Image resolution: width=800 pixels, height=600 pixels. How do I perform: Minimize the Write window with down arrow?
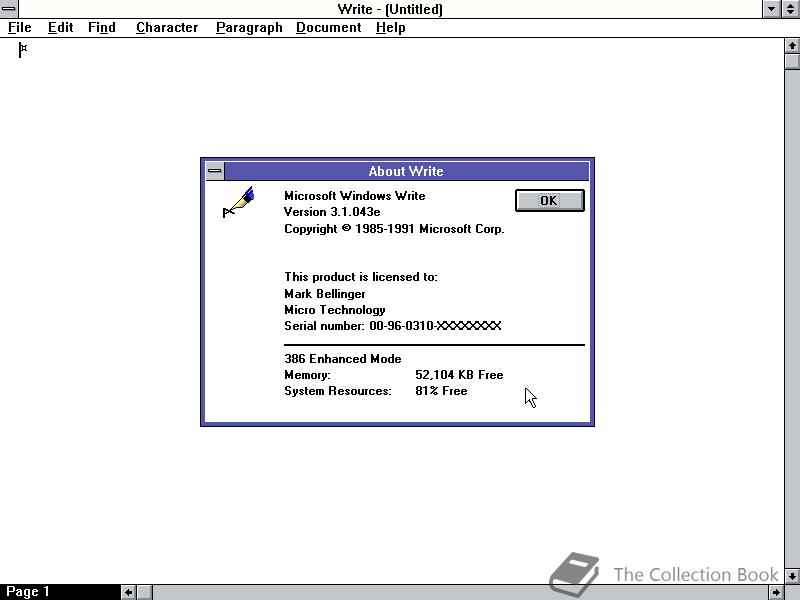pos(771,9)
